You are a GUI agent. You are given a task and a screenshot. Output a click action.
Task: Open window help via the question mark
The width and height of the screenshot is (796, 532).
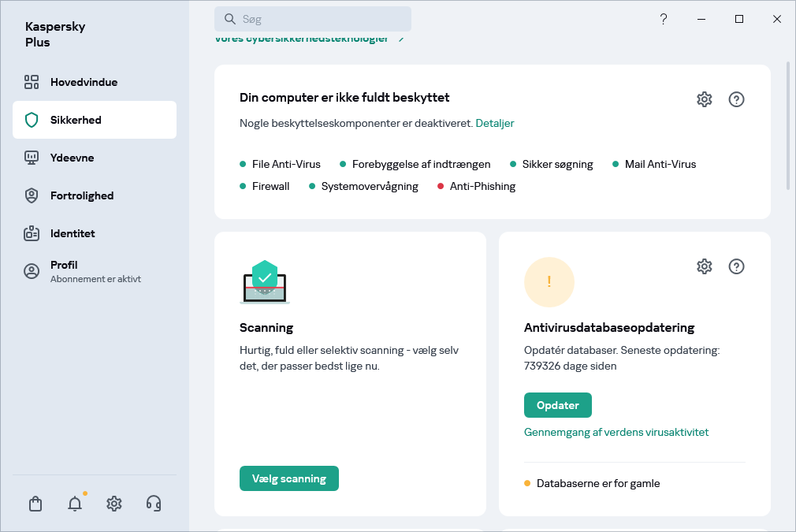pyautogui.click(x=664, y=18)
